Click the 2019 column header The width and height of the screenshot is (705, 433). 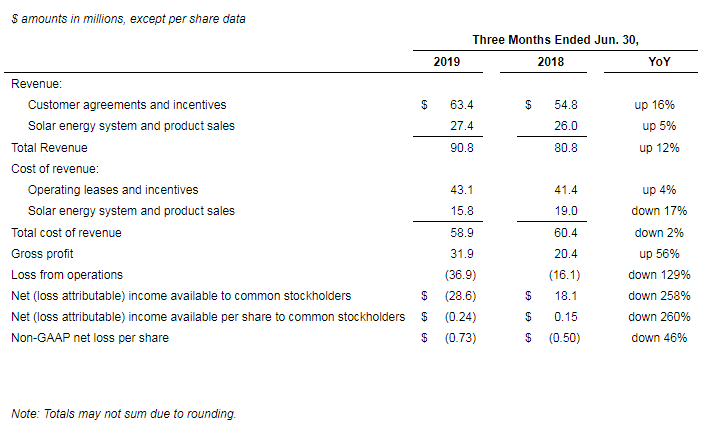[447, 62]
